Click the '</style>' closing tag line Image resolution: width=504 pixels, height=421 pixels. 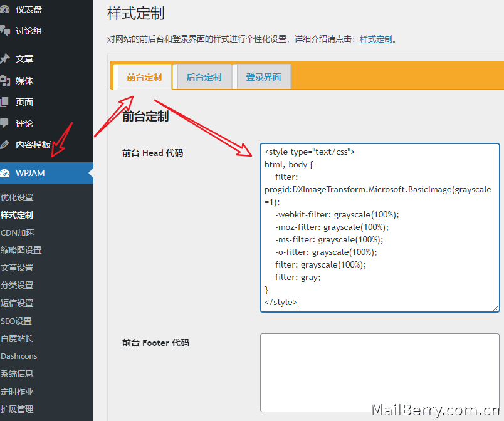(281, 302)
